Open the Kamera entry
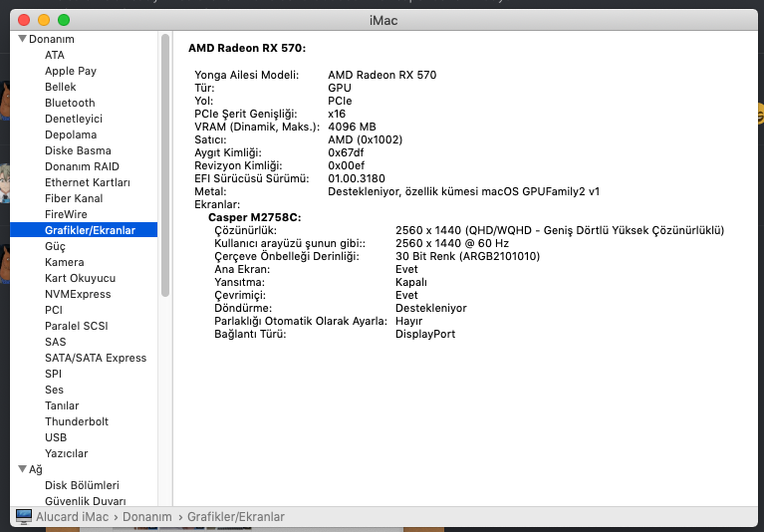 pos(64,262)
